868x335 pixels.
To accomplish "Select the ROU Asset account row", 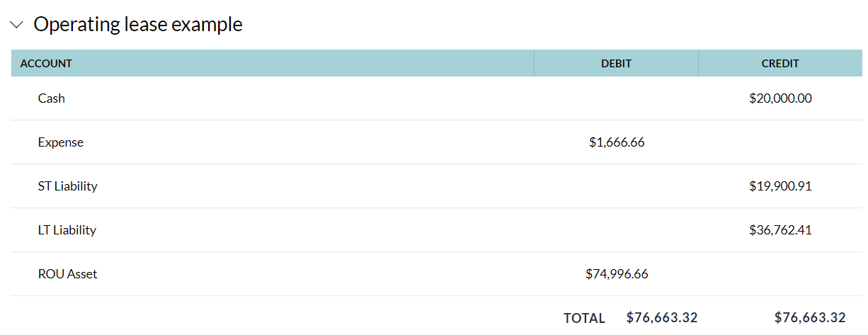I will (x=68, y=274).
